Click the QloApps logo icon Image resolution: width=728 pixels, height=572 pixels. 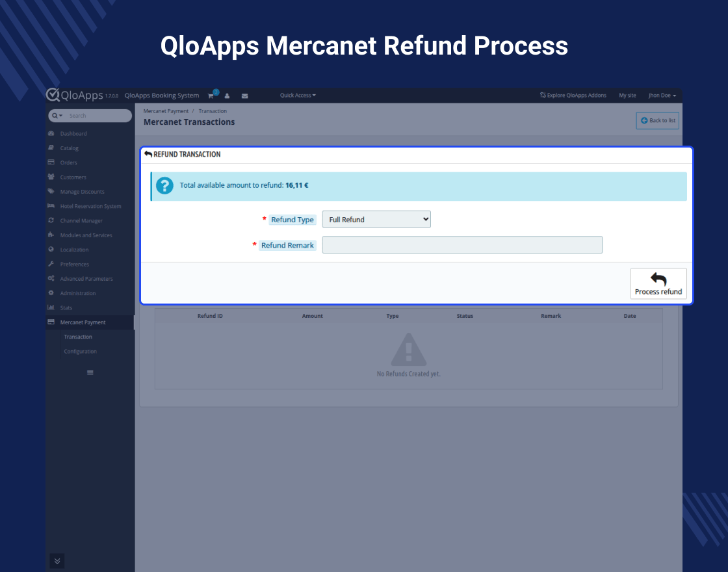point(53,95)
